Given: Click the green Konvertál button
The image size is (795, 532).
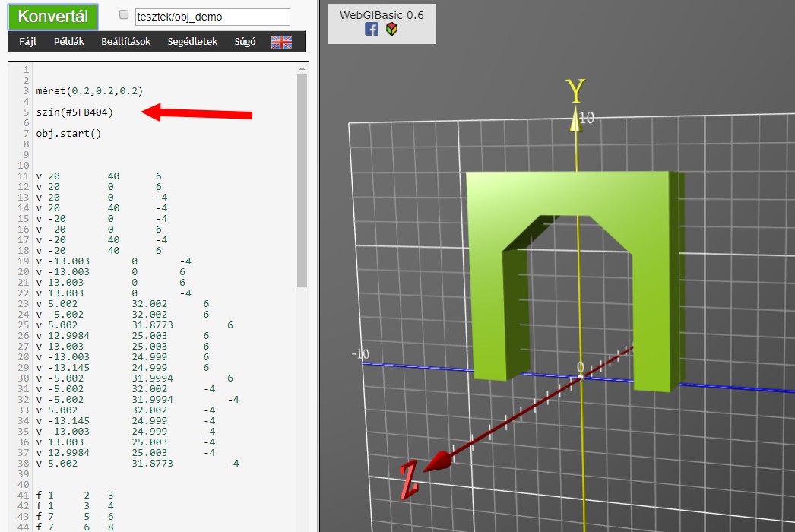Looking at the screenshot, I should point(52,17).
